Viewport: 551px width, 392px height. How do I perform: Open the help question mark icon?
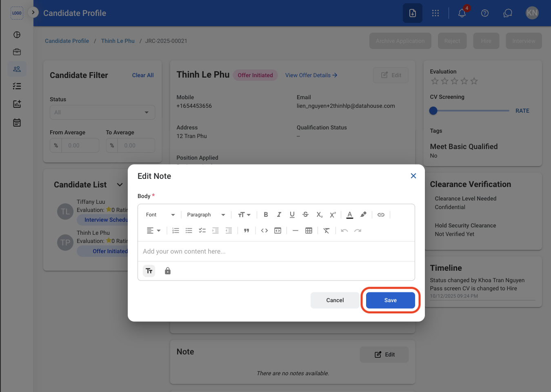click(485, 13)
